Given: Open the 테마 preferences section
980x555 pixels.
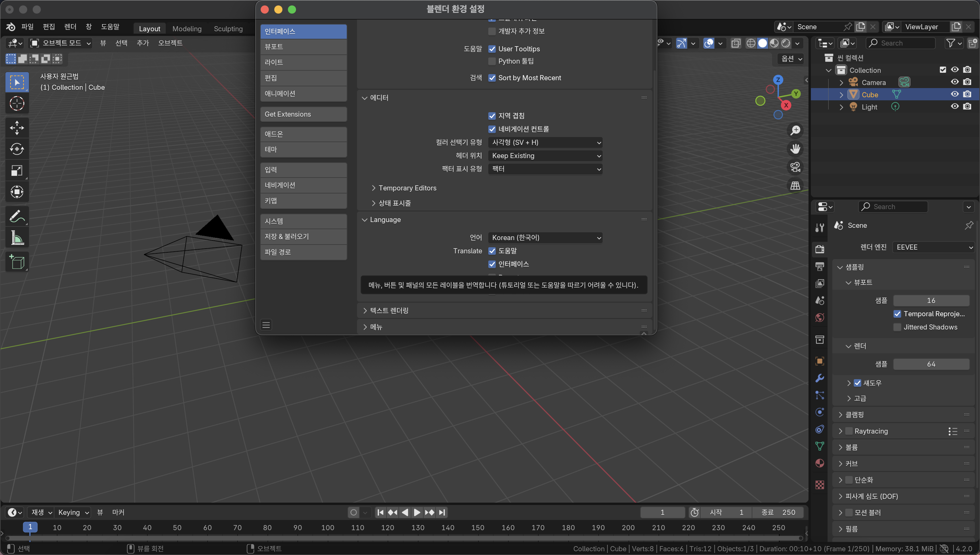Looking at the screenshot, I should coord(303,149).
